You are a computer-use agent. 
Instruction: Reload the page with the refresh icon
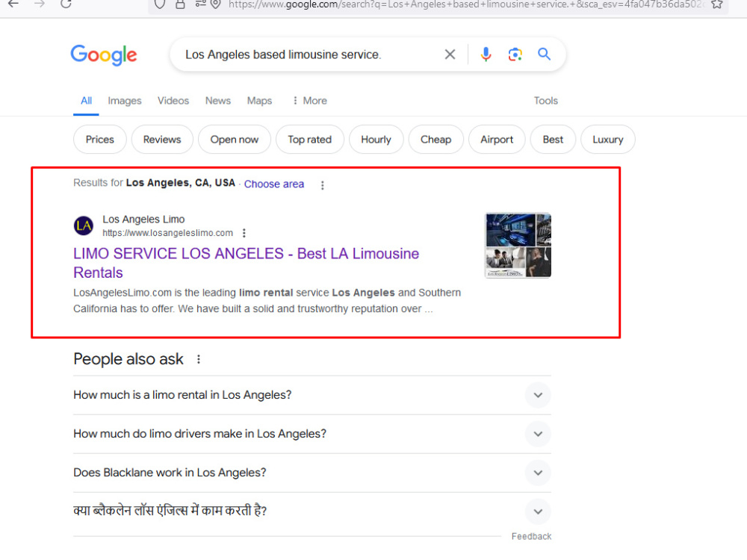click(x=66, y=4)
